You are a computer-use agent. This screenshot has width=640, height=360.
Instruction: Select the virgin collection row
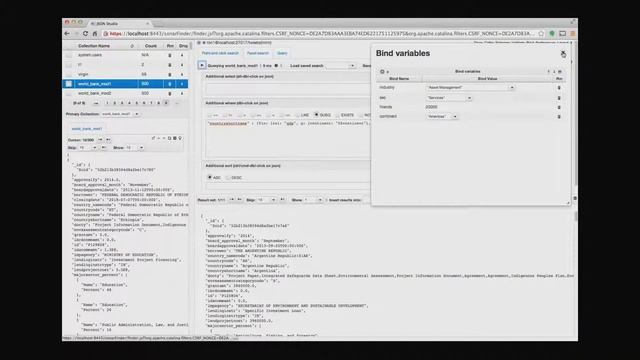[125, 74]
